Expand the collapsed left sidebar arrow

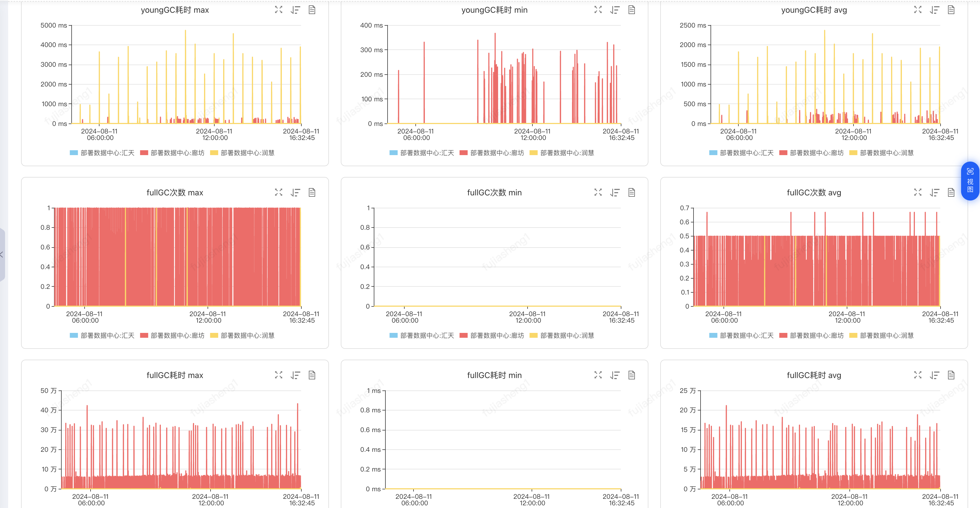point(2,254)
